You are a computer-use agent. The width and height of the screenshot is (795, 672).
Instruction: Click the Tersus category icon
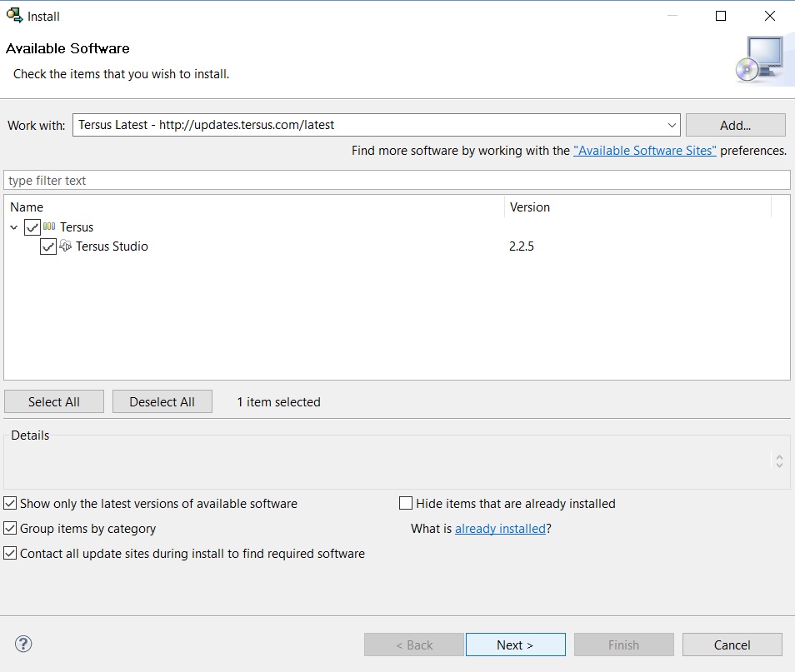pyautogui.click(x=50, y=226)
